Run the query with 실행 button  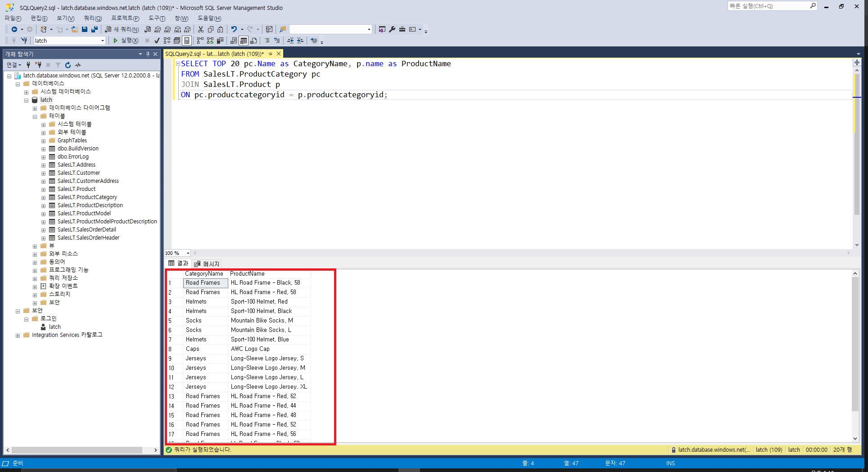[x=126, y=41]
